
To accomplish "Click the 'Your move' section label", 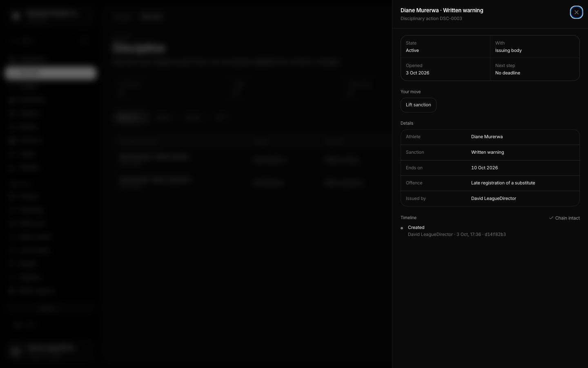I will pyautogui.click(x=410, y=92).
